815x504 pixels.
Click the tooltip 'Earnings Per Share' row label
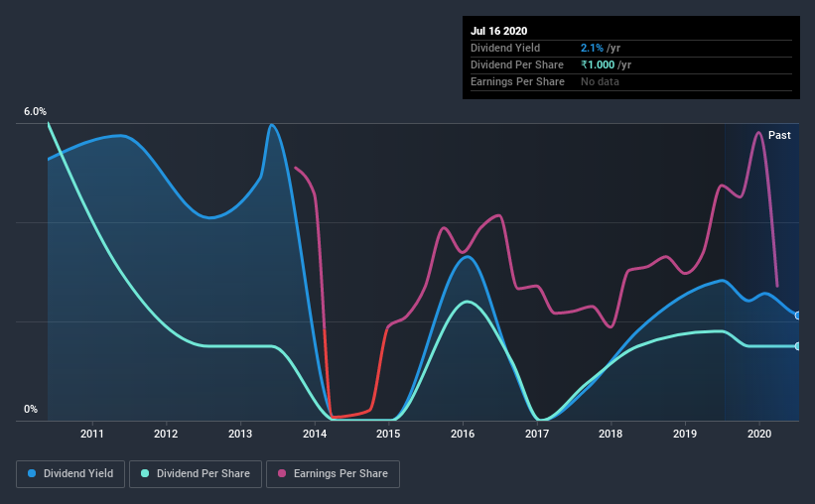[x=518, y=81]
